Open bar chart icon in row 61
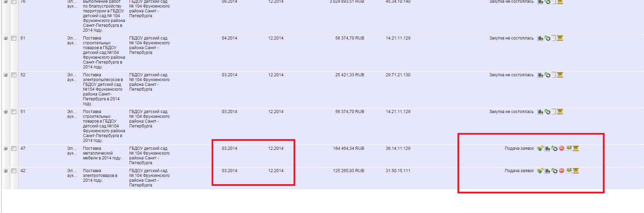The image size is (644, 213). (x=540, y=38)
